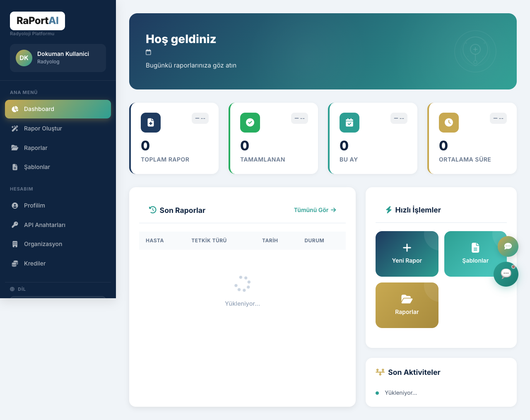Click the calendar icon in welcome banner
This screenshot has height=420, width=530.
pos(149,52)
